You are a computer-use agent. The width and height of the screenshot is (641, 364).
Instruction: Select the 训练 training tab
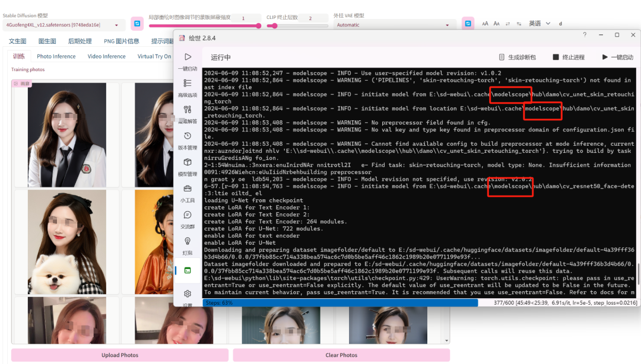pyautogui.click(x=19, y=56)
